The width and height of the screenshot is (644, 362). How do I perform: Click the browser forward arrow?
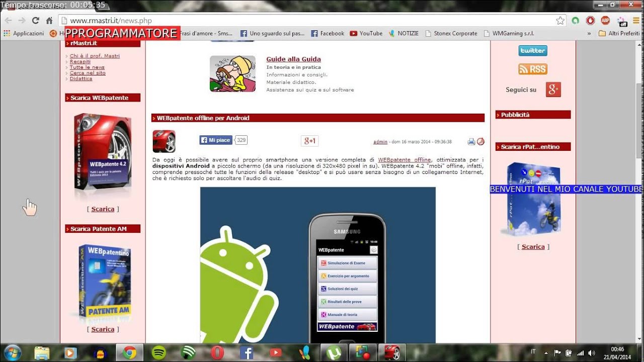tap(22, 21)
